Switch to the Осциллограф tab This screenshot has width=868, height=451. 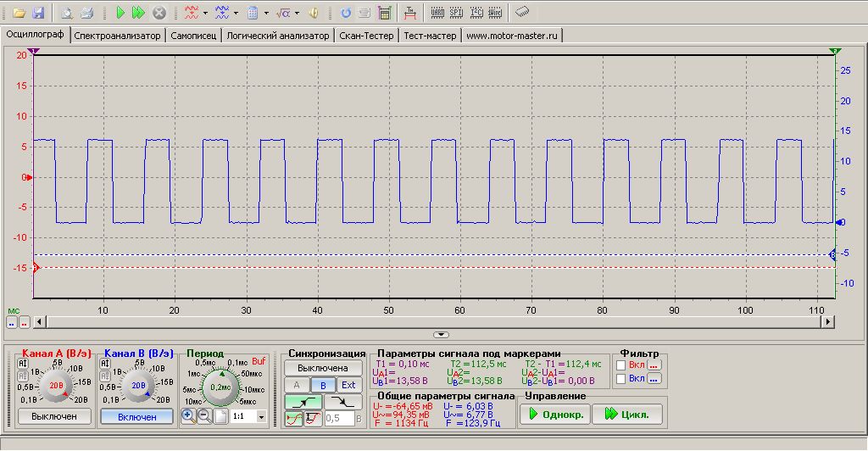[x=36, y=34]
